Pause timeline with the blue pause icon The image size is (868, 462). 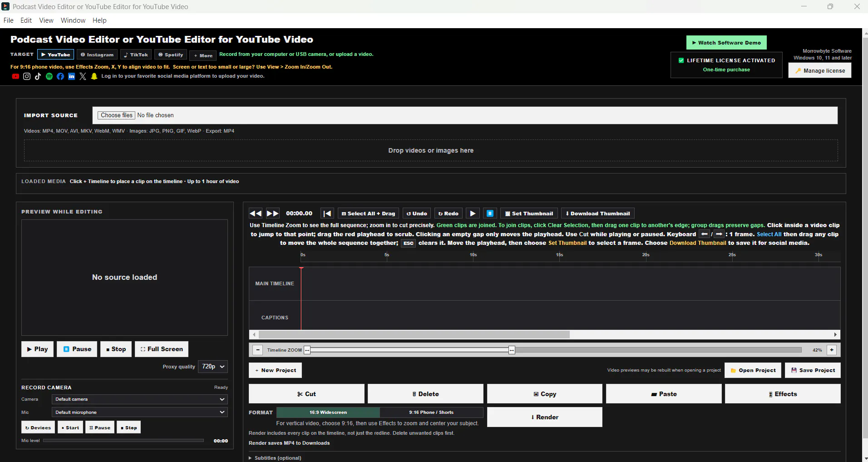coord(490,214)
